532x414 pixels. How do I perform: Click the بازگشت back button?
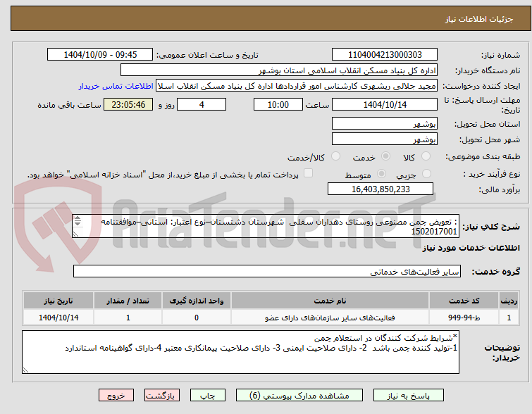tap(161, 396)
